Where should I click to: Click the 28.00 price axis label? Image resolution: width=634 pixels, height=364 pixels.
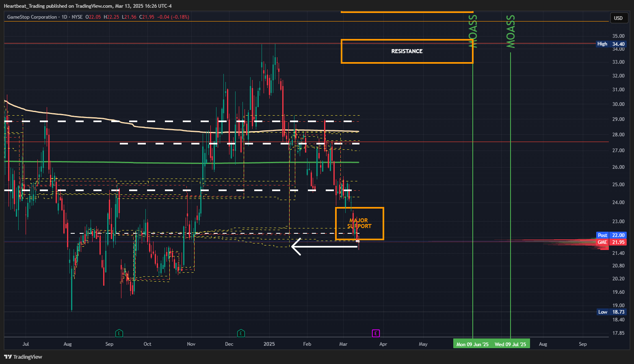click(x=619, y=135)
